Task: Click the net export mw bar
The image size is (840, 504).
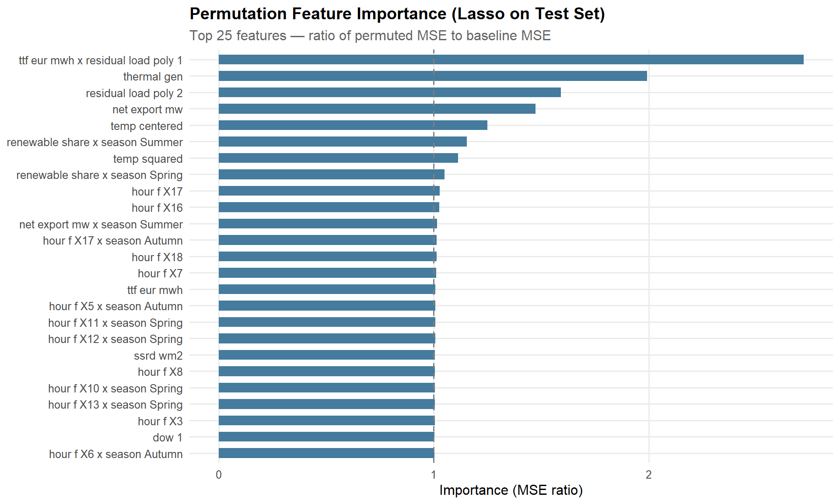Action: pos(377,109)
